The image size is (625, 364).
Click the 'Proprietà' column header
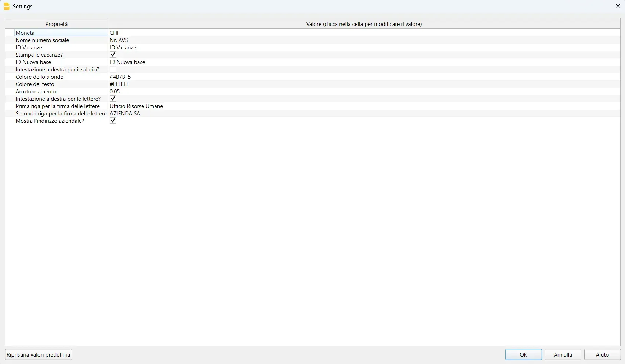coord(57,24)
